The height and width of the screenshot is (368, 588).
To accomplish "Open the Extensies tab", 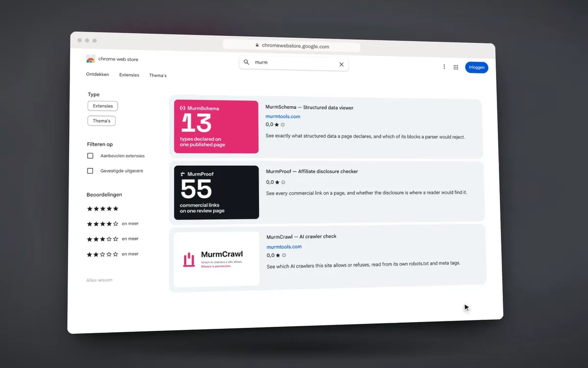I will [129, 75].
